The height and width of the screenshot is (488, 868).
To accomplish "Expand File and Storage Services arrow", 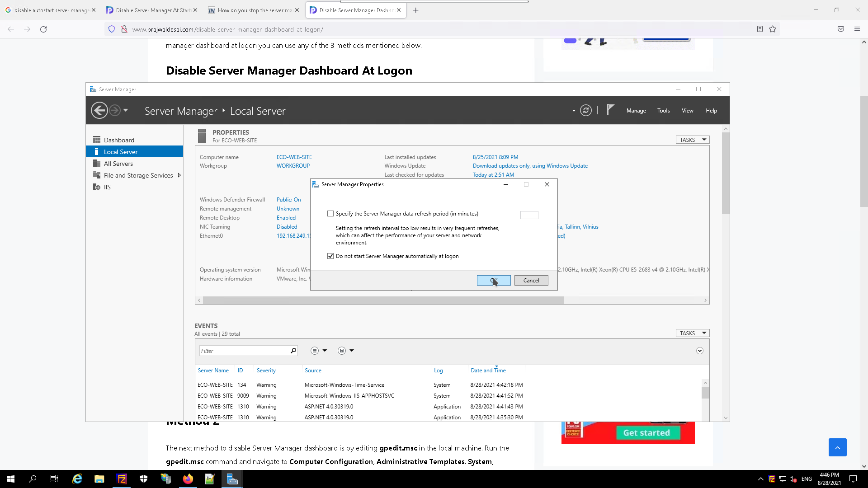I will pos(179,175).
